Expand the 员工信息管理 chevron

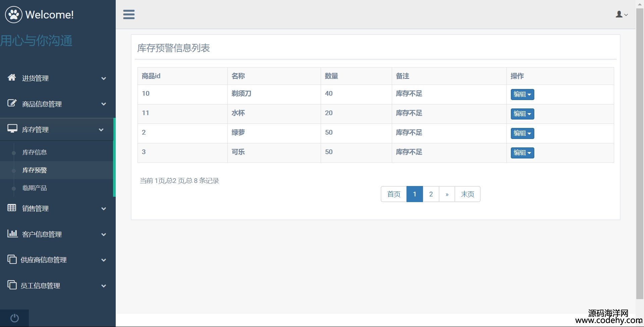[x=104, y=286]
